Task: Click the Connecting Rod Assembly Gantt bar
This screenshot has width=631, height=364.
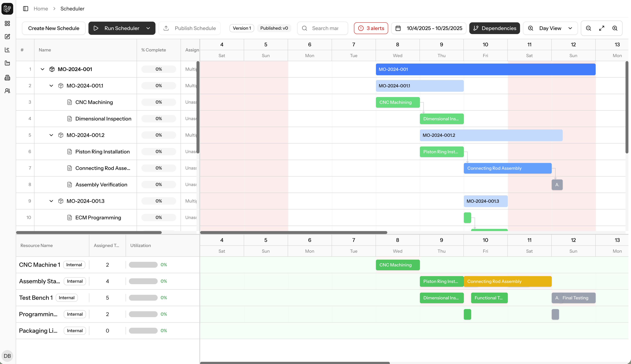Action: [x=507, y=168]
